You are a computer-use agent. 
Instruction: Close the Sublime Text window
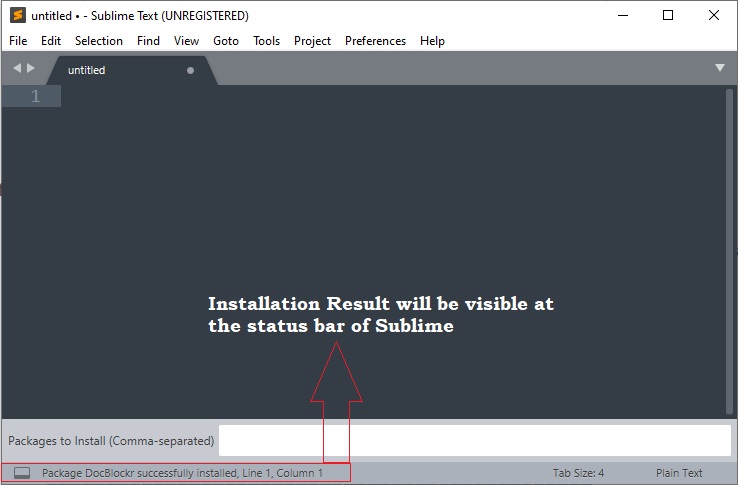(714, 15)
